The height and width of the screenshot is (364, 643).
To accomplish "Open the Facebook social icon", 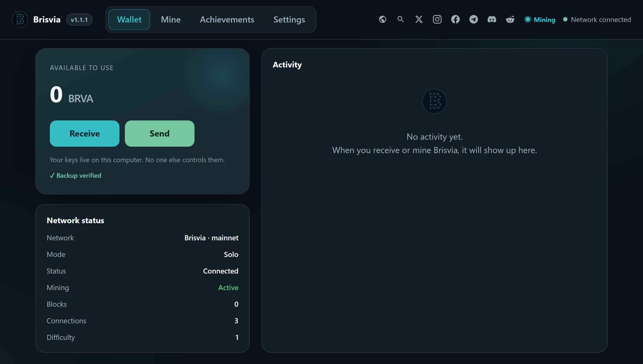I will pos(455,20).
